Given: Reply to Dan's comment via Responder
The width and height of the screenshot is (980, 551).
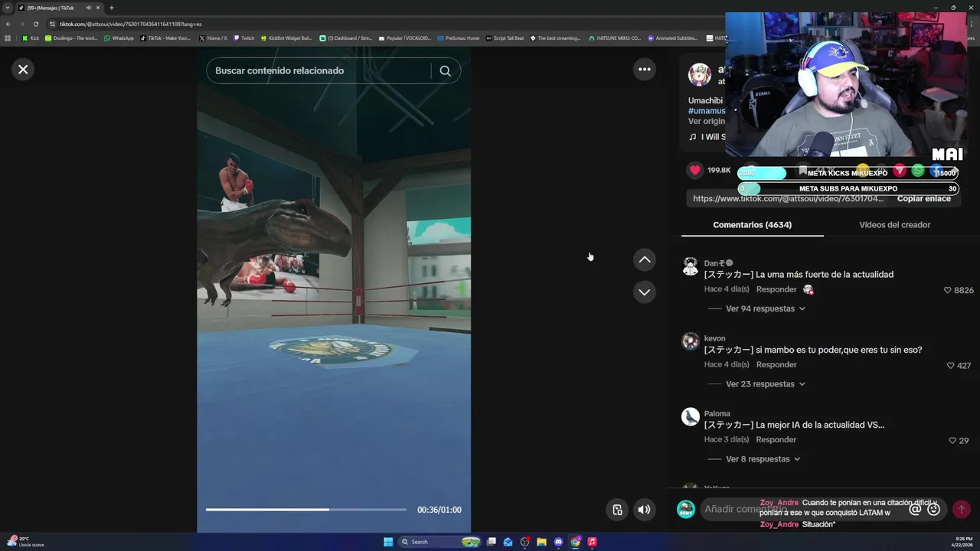Looking at the screenshot, I should click(776, 289).
